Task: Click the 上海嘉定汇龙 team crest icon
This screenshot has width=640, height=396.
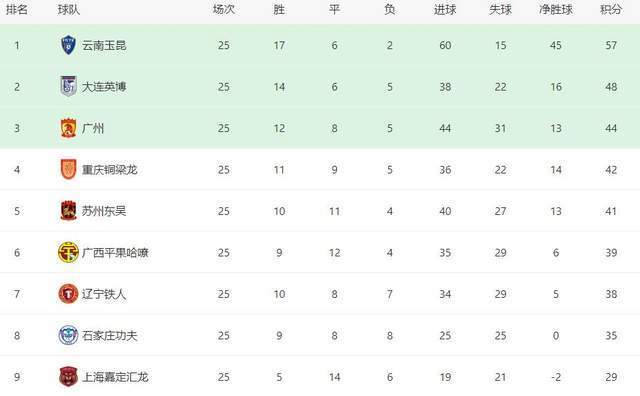Action: [68, 376]
